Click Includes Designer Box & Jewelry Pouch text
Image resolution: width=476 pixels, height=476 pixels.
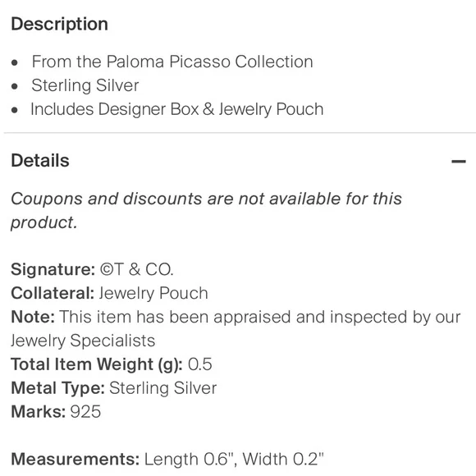tap(177, 109)
